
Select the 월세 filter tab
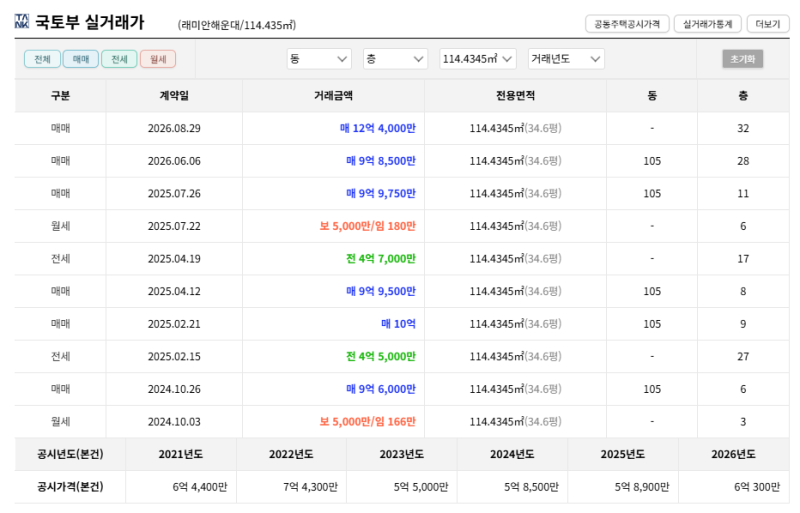pyautogui.click(x=158, y=59)
